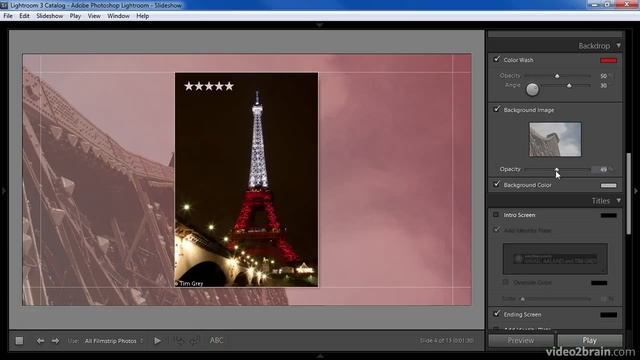Collapse the Backdrop panel
The width and height of the screenshot is (640, 360).
618,45
